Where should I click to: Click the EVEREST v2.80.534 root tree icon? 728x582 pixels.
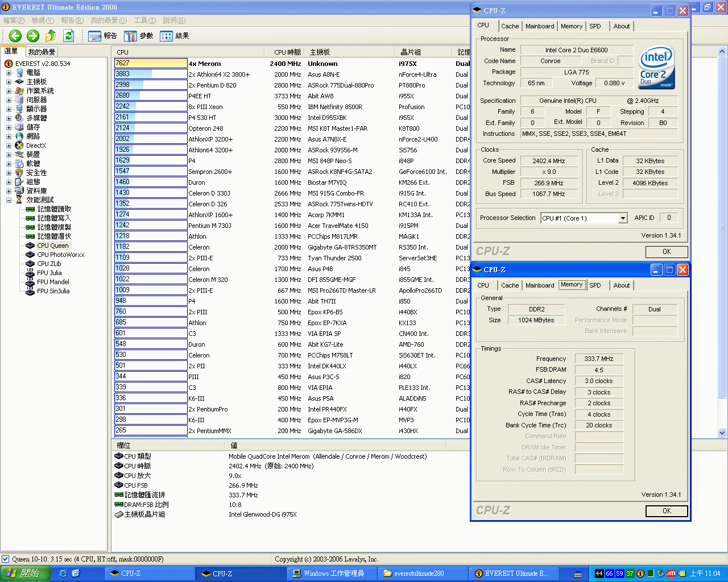pos(9,64)
